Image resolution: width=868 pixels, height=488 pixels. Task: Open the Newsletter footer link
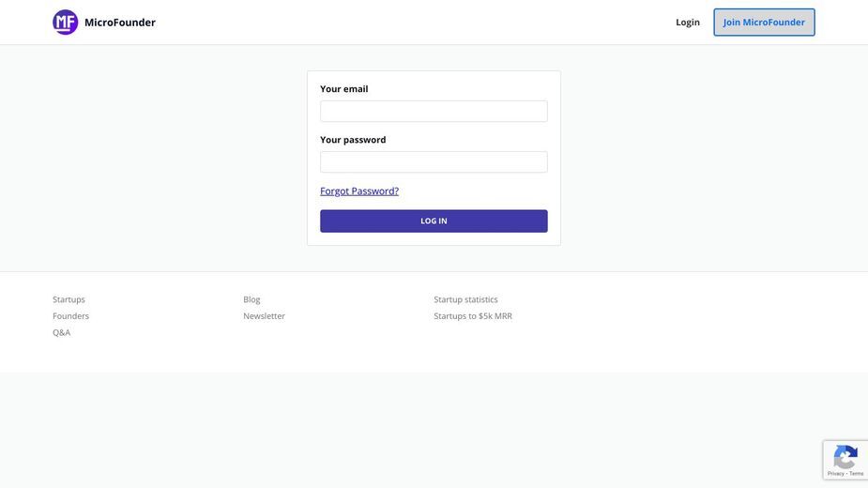pyautogui.click(x=264, y=315)
